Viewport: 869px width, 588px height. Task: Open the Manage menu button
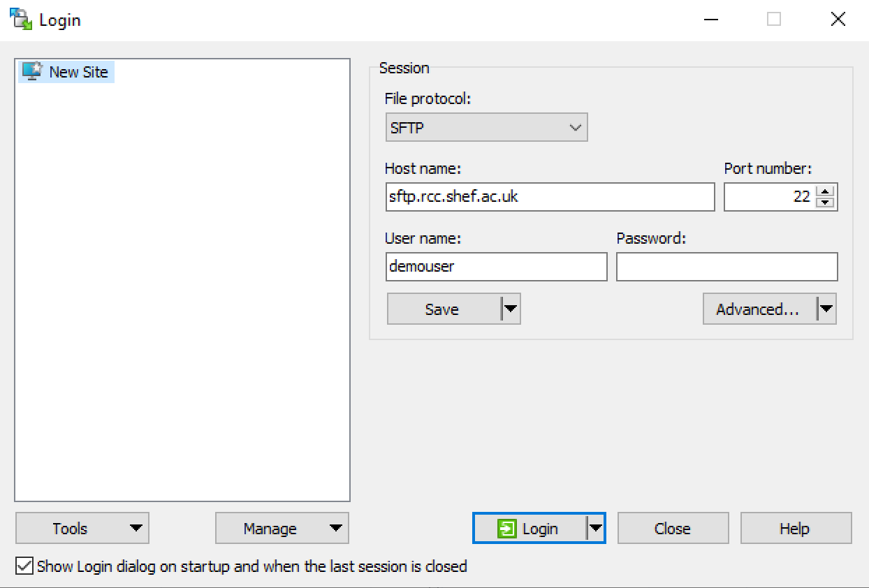(x=282, y=529)
